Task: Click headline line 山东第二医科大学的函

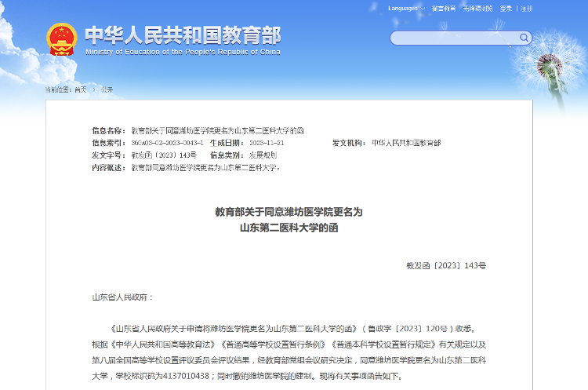Action: pos(289,228)
